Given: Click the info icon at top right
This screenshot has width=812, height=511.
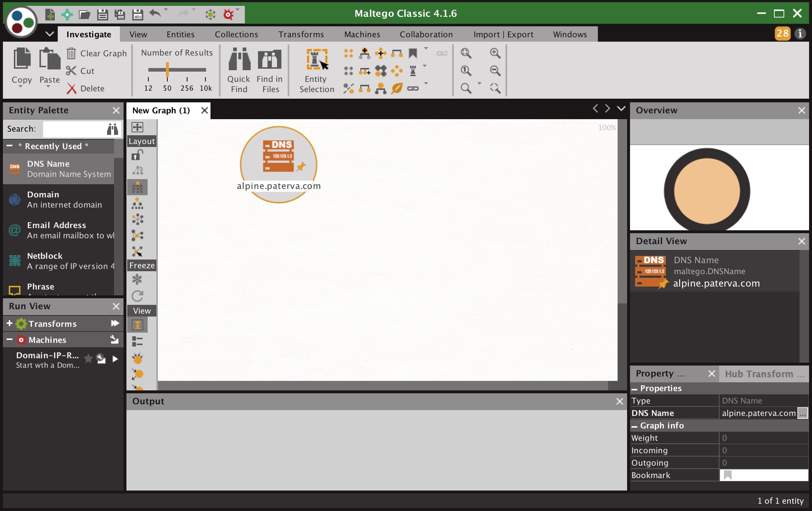Looking at the screenshot, I should point(800,34).
